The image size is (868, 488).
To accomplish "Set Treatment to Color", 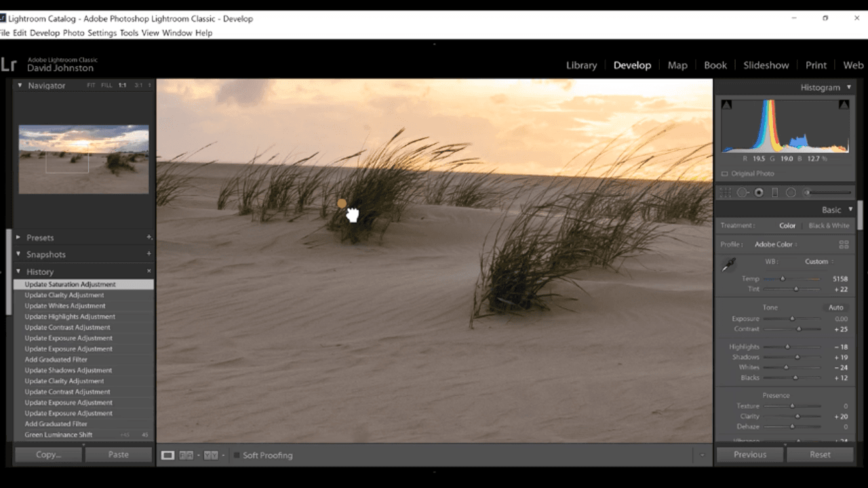I will (x=787, y=226).
